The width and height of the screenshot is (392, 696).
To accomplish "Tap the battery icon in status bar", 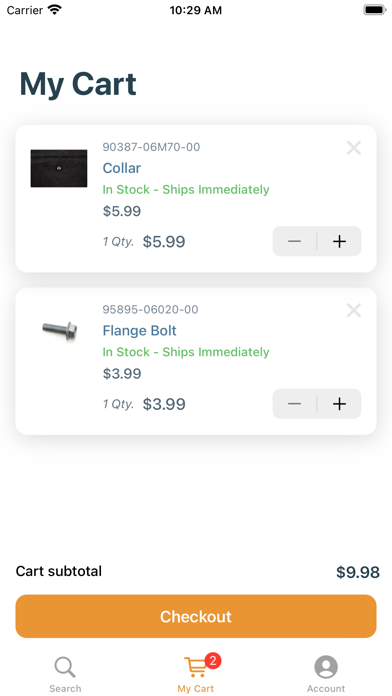I will (x=375, y=10).
